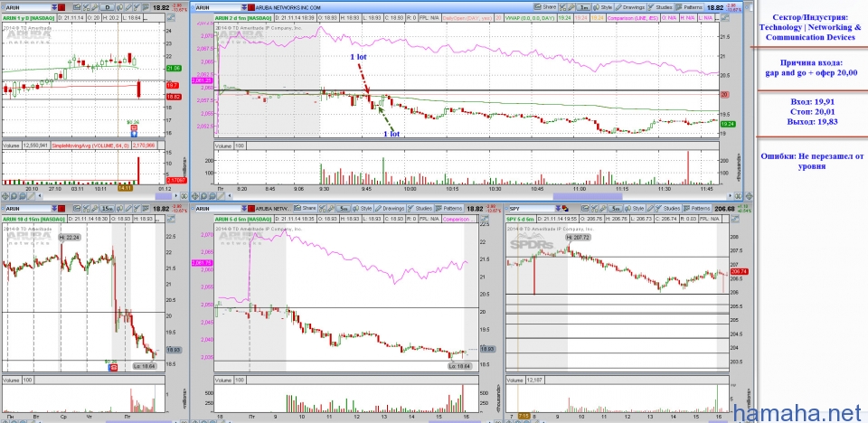Click studies flask icon in ARUN 15m chart
The image size is (868, 423).
[x=137, y=208]
